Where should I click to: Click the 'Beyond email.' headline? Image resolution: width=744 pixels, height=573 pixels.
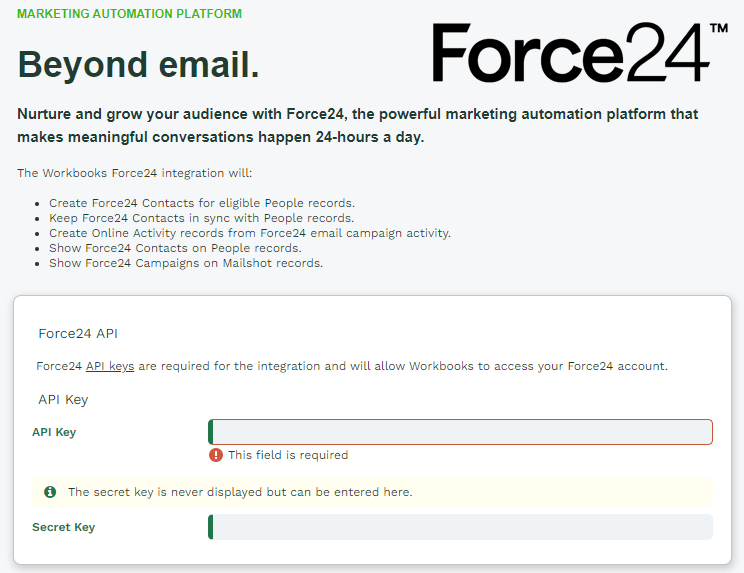(x=139, y=64)
